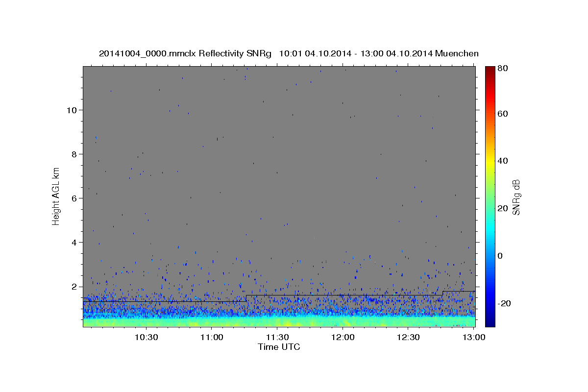Click the 'Time UTC' x-axis label

(x=279, y=347)
